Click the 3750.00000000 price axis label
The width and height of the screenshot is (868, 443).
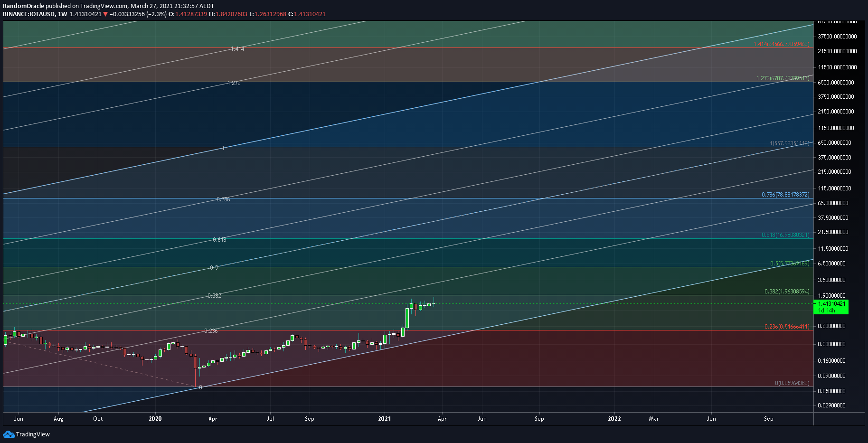tap(836, 97)
